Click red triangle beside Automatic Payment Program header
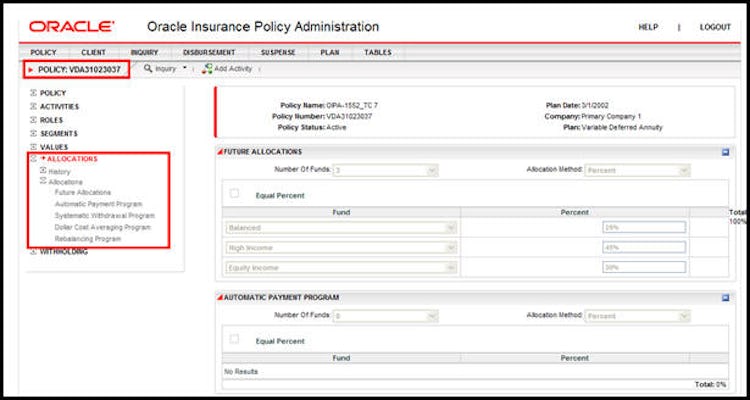The image size is (750, 400). [220, 298]
